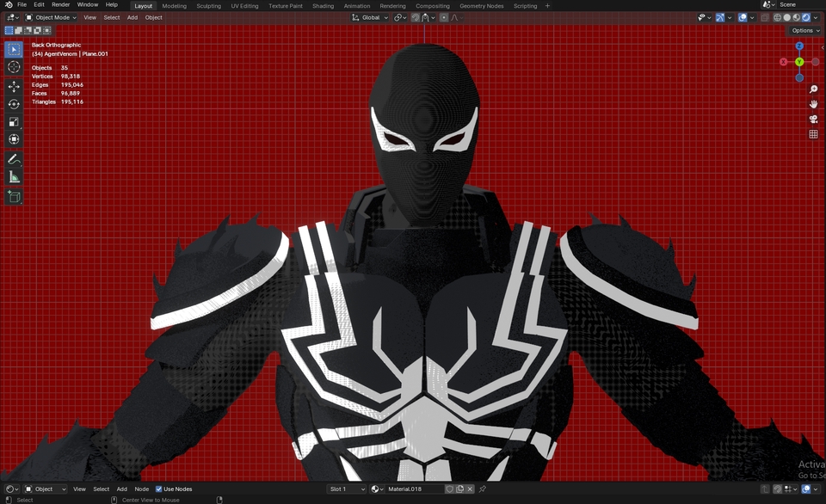The height and width of the screenshot is (504, 826).
Task: Activate the Rotate tool
Action: click(14, 102)
